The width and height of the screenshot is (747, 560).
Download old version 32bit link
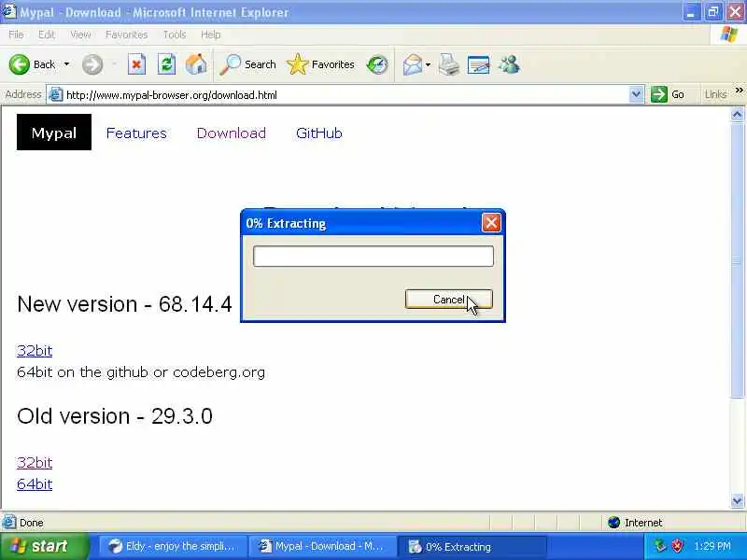(x=35, y=462)
